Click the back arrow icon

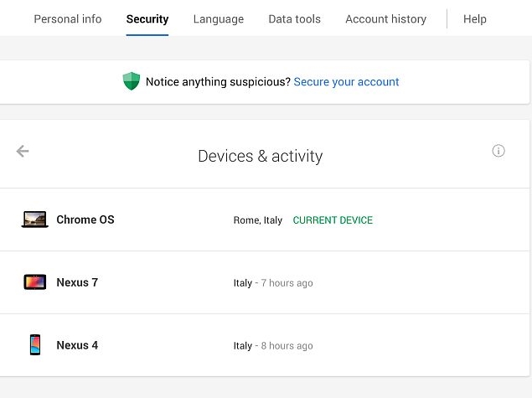23,151
